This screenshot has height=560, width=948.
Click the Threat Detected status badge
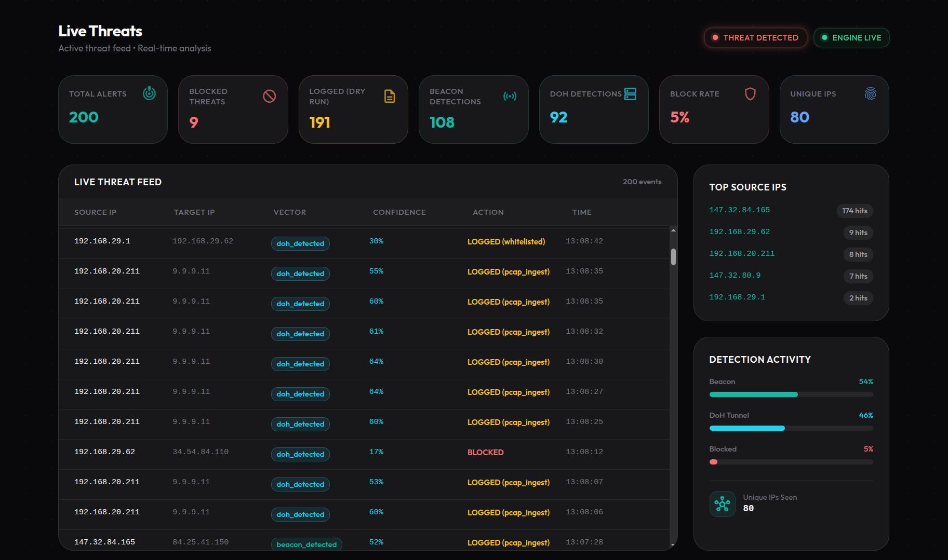755,37
